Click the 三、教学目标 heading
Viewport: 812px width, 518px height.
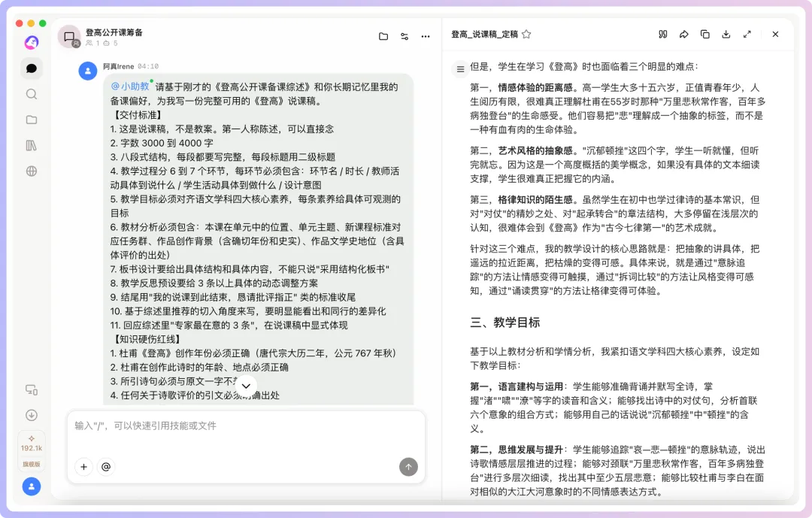point(505,323)
